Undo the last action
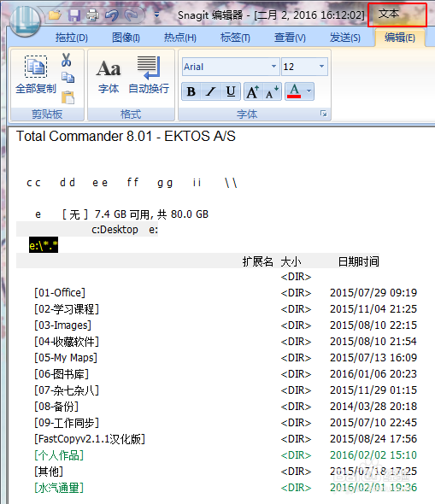 pyautogui.click(x=112, y=15)
